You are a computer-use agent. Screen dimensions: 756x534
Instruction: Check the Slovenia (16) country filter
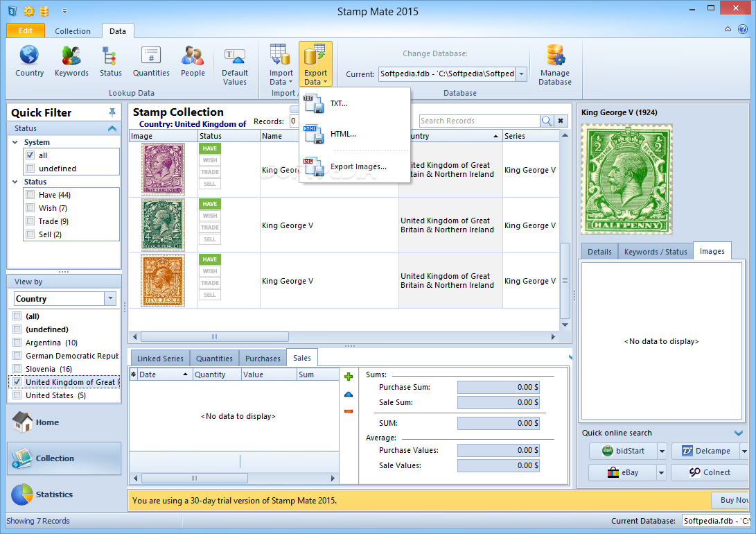click(17, 369)
